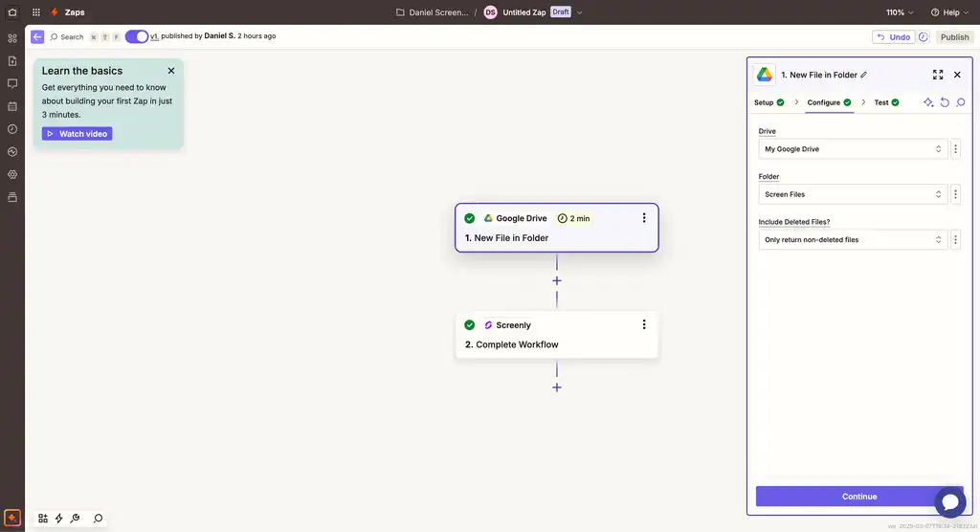980x532 pixels.
Task: Open the Drive dropdown My Google Drive
Action: click(853, 148)
